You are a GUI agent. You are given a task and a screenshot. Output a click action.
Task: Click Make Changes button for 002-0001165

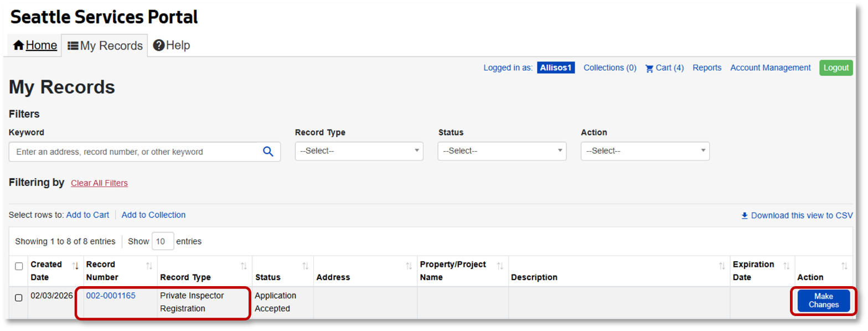pyautogui.click(x=824, y=301)
